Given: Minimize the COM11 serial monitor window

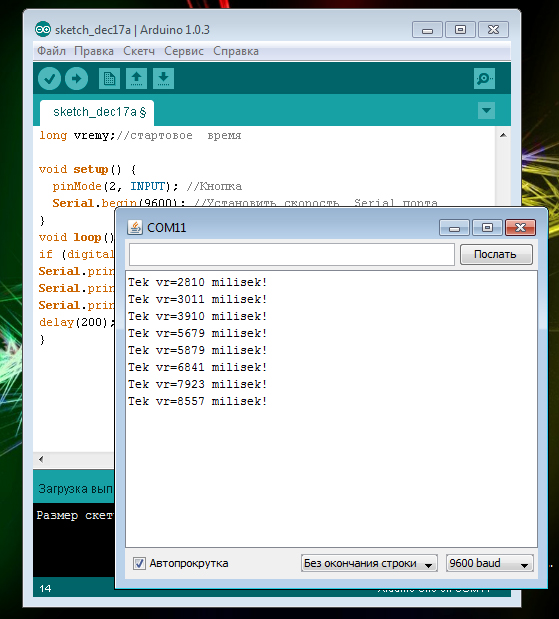Looking at the screenshot, I should (x=454, y=228).
